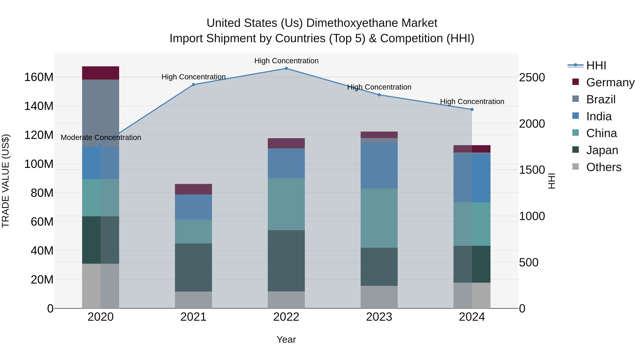644x362 pixels.
Task: Click the HHI data point for 2023
Action: click(379, 95)
